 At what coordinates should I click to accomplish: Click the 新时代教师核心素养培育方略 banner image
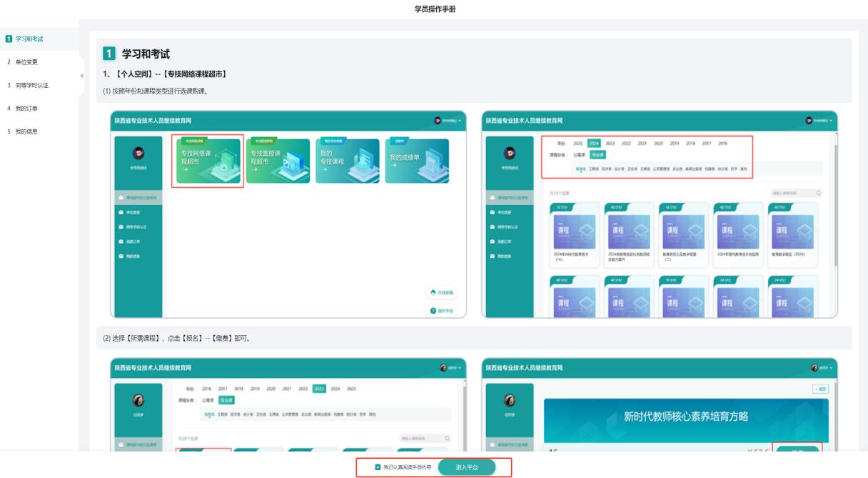click(685, 417)
